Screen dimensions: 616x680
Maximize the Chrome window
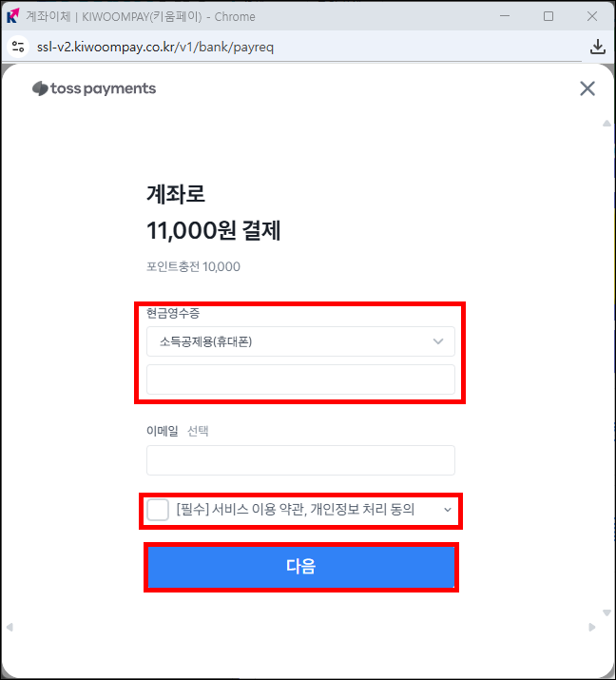point(549,16)
